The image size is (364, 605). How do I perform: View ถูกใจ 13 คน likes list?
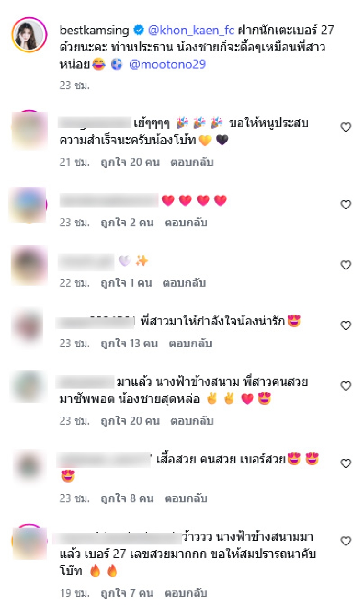tap(129, 343)
